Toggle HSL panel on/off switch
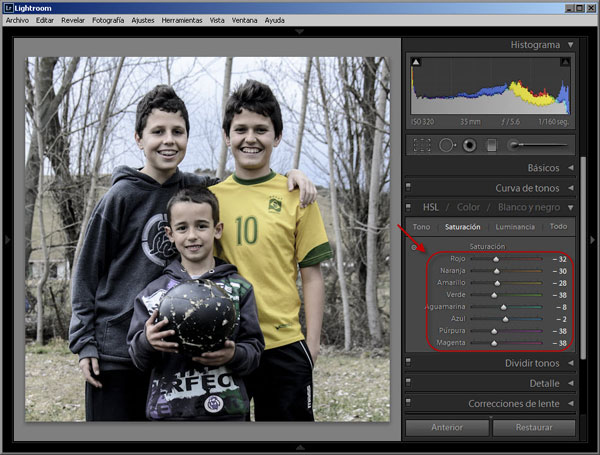 [x=408, y=207]
